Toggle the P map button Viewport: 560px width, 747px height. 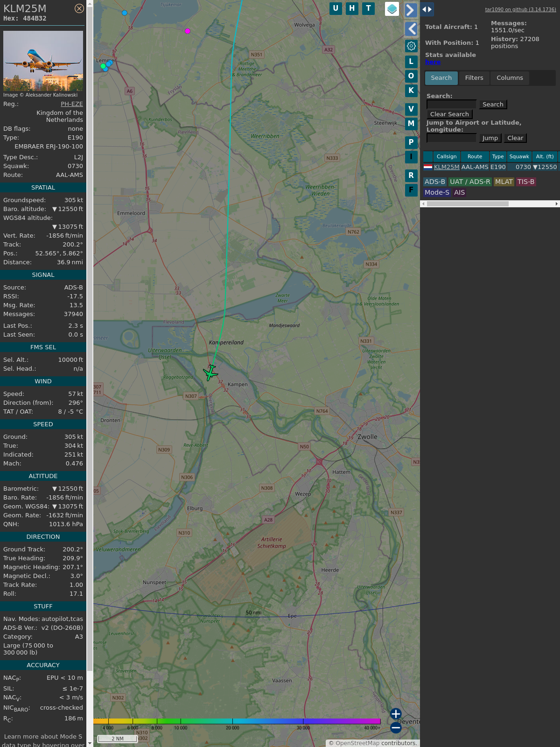click(x=411, y=142)
